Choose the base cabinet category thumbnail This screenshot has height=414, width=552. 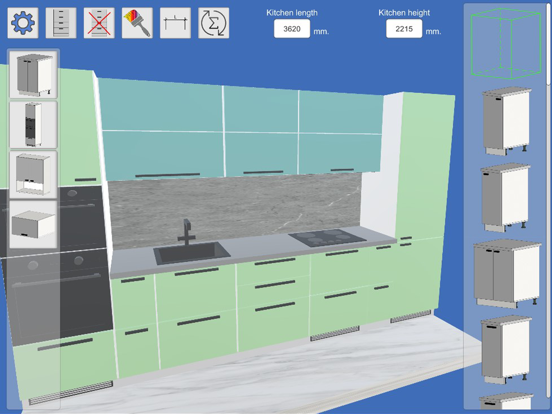(x=33, y=74)
